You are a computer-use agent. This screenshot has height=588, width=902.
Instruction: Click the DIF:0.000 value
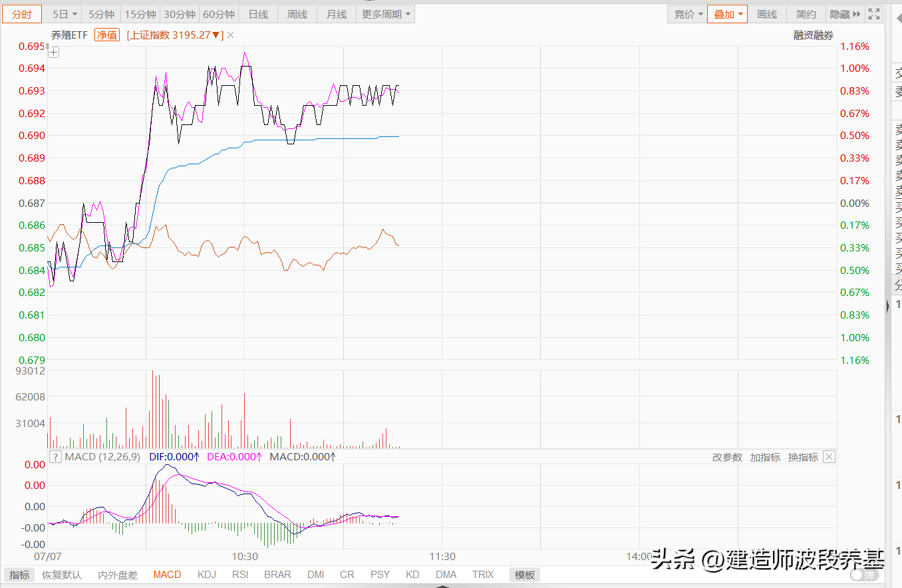(x=175, y=457)
